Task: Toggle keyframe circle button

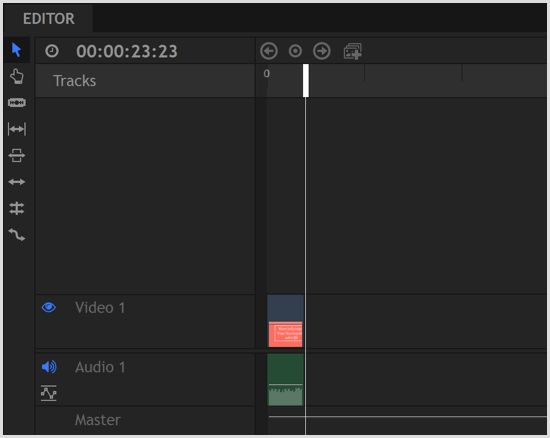Action: click(295, 51)
